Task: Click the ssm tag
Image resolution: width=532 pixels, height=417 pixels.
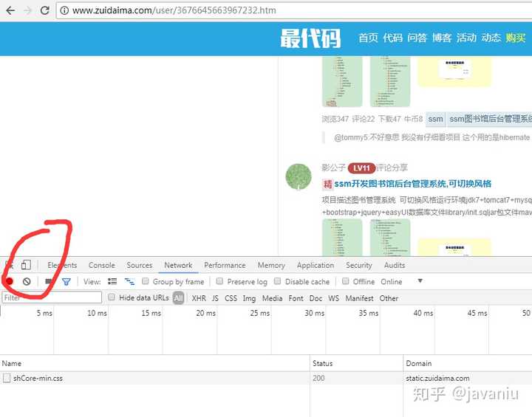Action: [x=435, y=119]
